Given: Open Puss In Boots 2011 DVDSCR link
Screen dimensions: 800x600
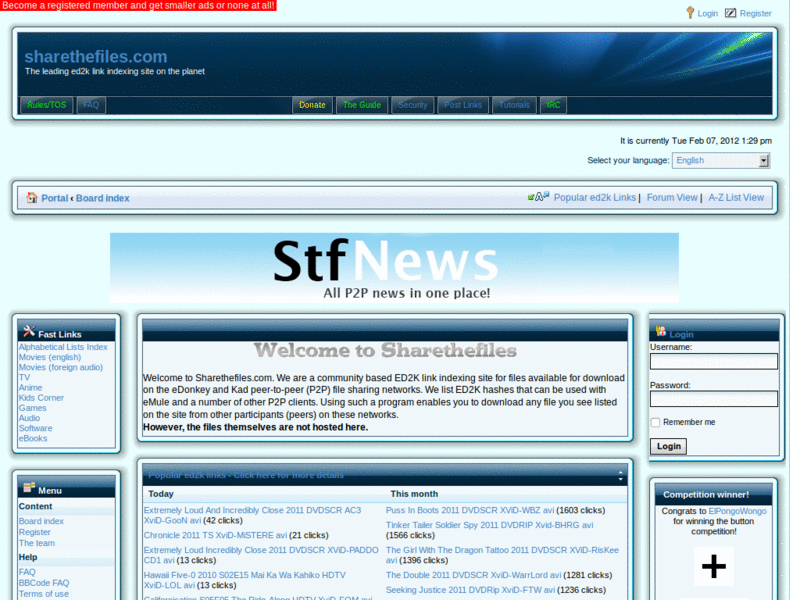Looking at the screenshot, I should click(x=470, y=510).
